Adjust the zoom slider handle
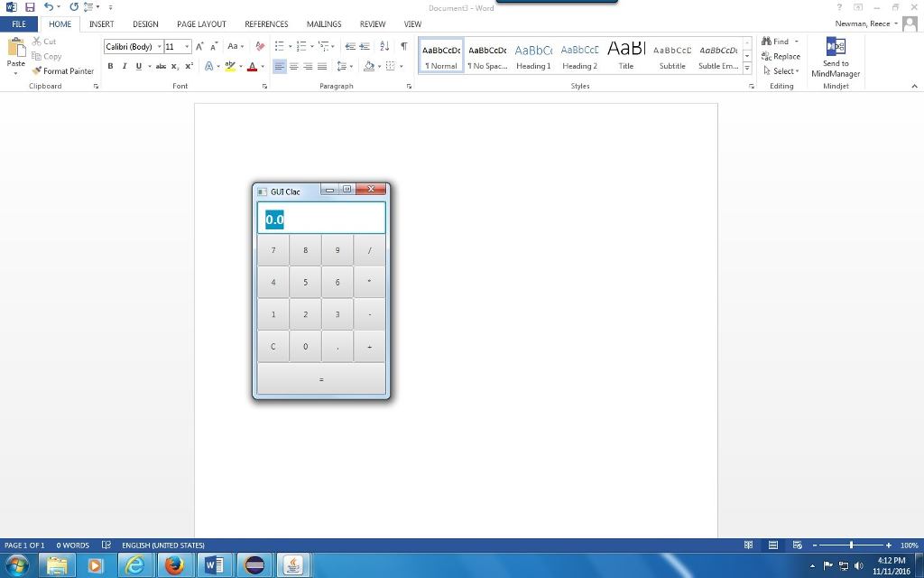924x578 pixels. coord(852,545)
